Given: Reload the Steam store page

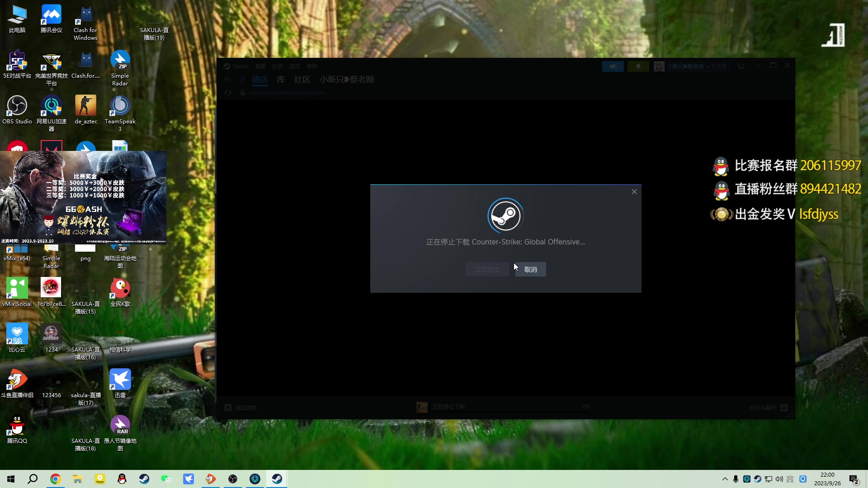Looking at the screenshot, I should [228, 93].
